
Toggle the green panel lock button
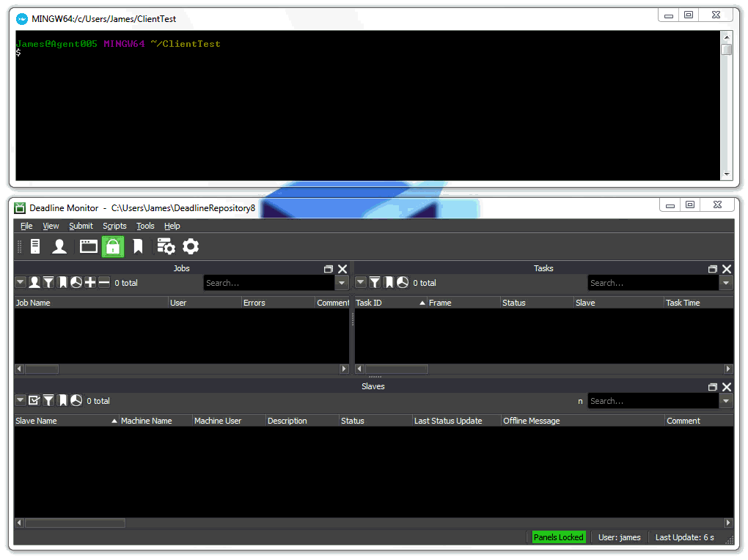pyautogui.click(x=113, y=246)
